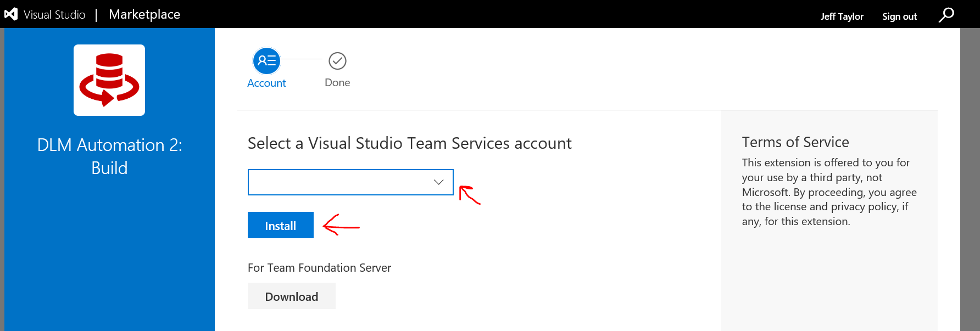The width and height of the screenshot is (980, 331).
Task: Click the Visual Studio logo icon
Action: coord(11,14)
